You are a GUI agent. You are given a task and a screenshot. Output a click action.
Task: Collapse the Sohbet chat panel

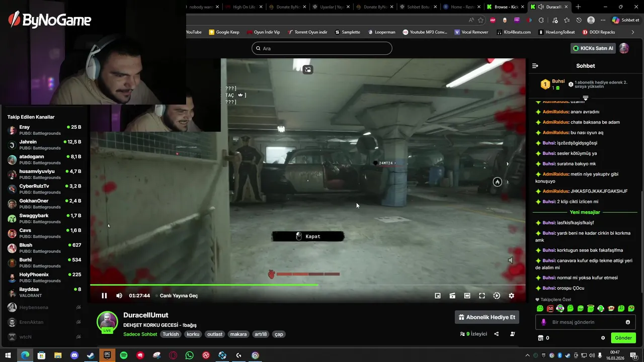click(535, 66)
